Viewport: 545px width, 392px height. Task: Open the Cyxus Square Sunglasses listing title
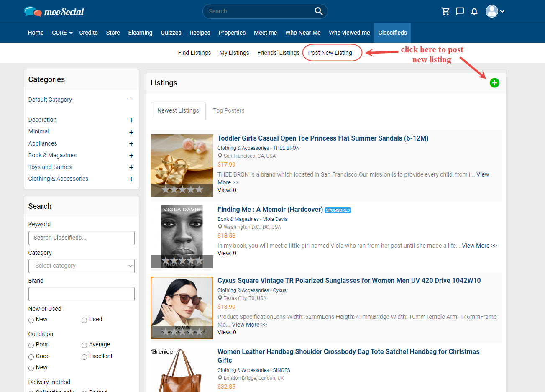click(349, 280)
